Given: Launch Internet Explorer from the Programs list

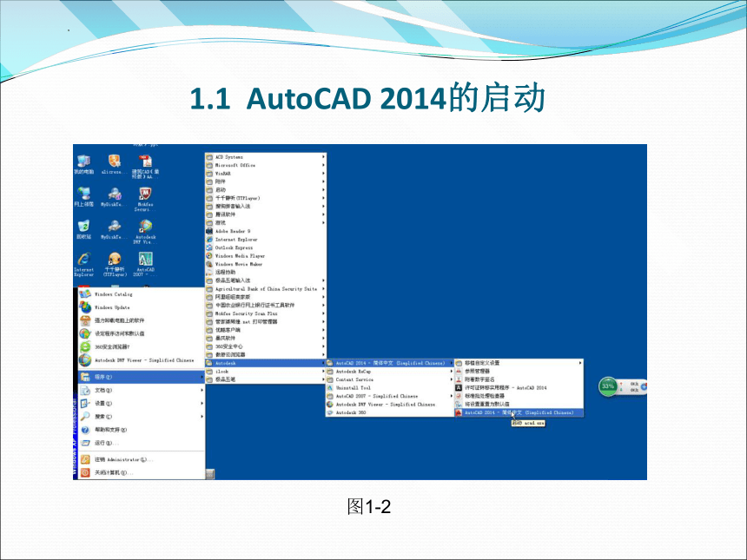Looking at the screenshot, I should pyautogui.click(x=266, y=240).
